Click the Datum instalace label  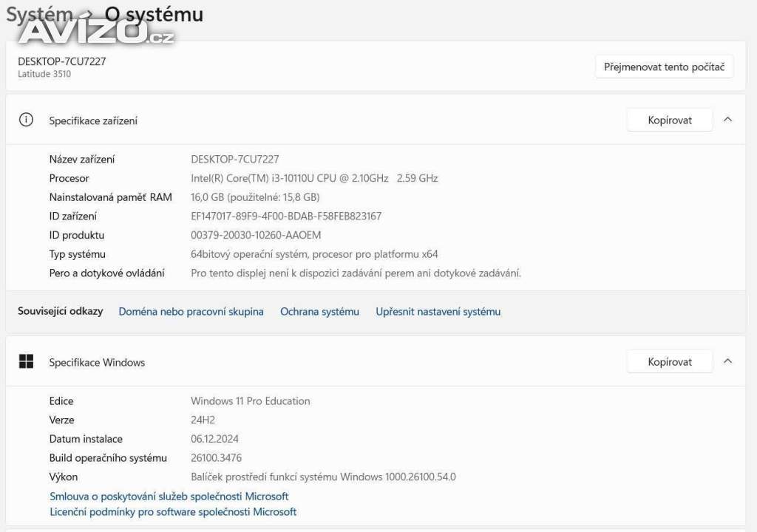click(86, 439)
